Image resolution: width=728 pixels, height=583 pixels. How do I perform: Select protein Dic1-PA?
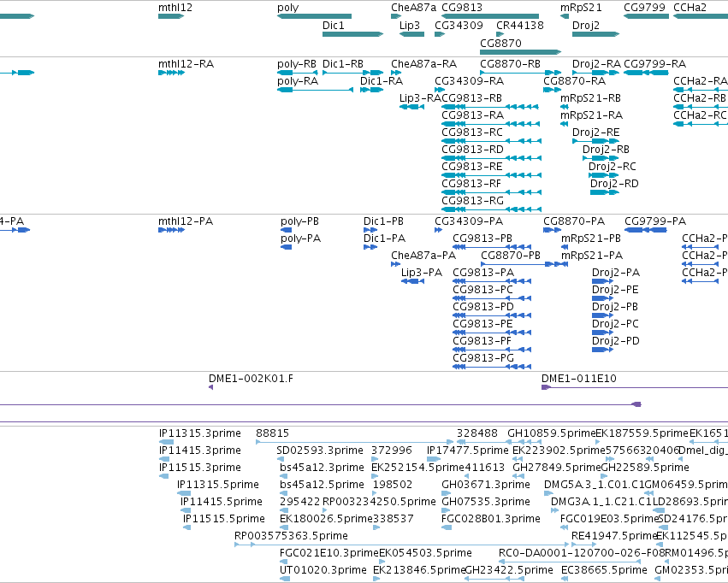370,247
